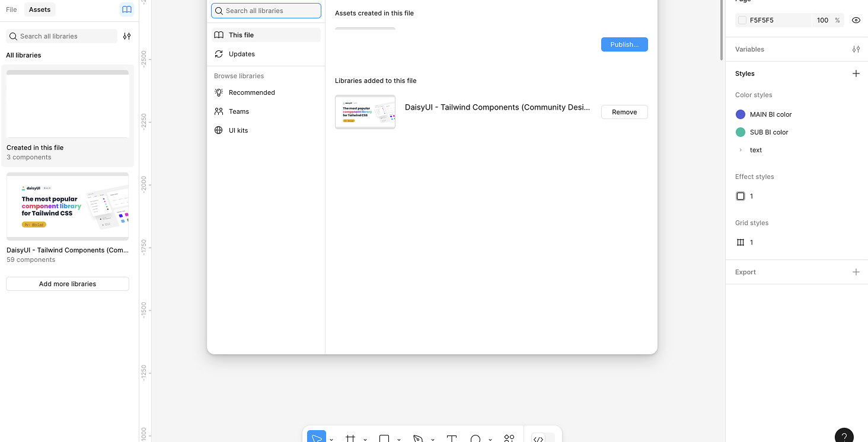868x442 pixels.
Task: Click 'Assets created in this file' heading
Action: coord(374,13)
